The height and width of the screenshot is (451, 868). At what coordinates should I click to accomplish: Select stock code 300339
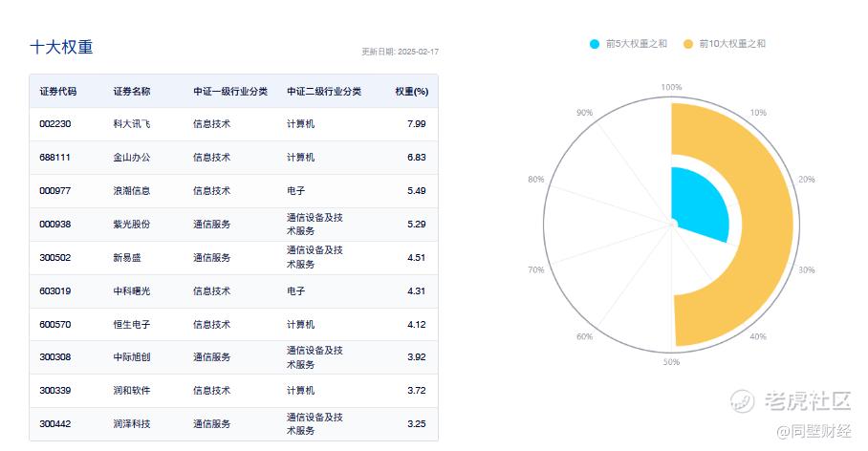click(55, 391)
